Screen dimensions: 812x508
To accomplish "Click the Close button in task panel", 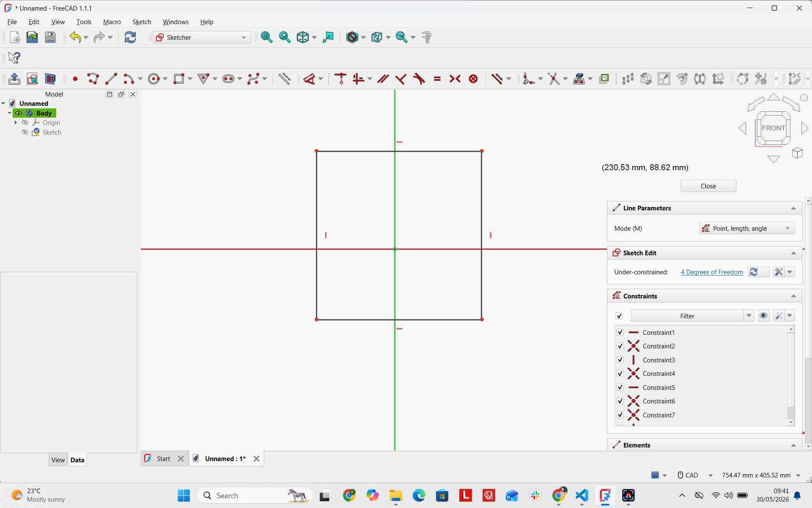I will [708, 186].
